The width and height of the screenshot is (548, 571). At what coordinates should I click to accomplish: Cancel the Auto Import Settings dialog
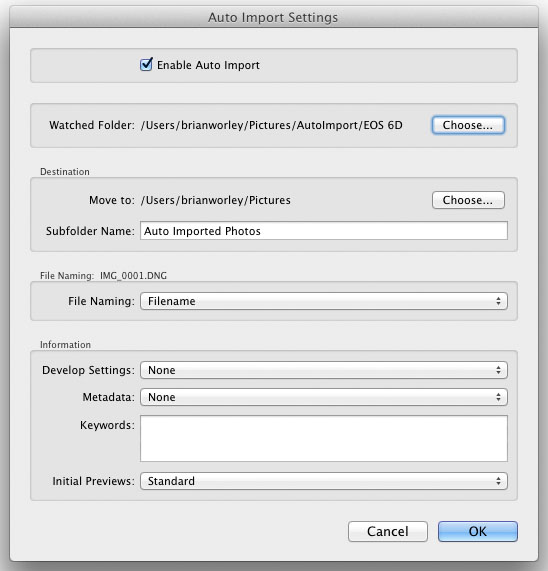(x=388, y=531)
